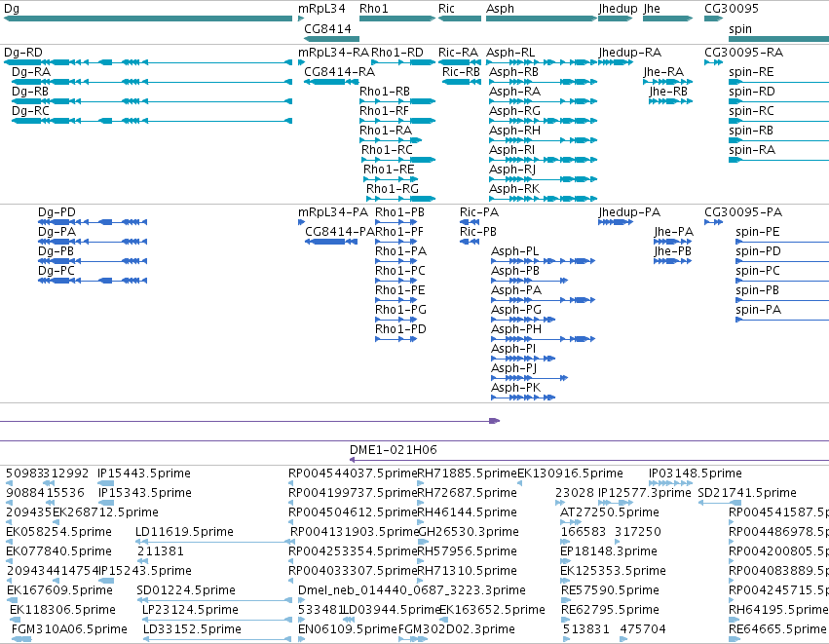The width and height of the screenshot is (829, 644).
Task: Click EST AT27250.5prime label
Action: coord(610,512)
